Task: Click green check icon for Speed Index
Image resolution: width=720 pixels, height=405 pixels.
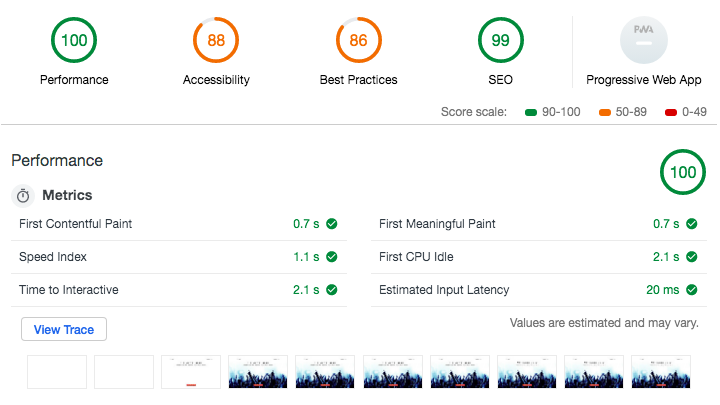Action: pos(332,257)
